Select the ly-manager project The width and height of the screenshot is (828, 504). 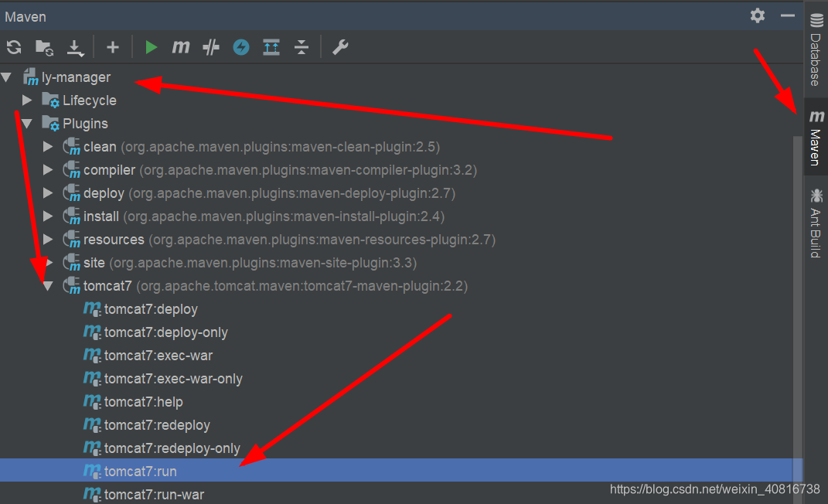pyautogui.click(x=76, y=77)
